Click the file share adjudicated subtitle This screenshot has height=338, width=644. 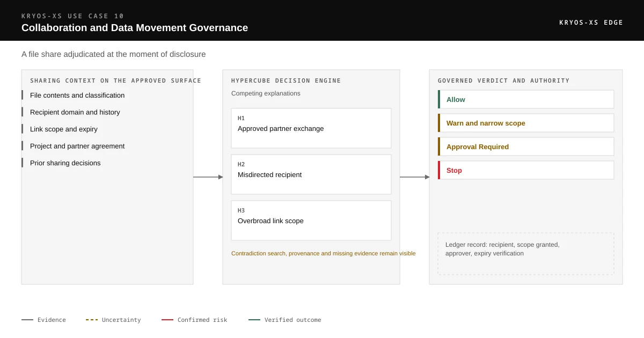point(114,54)
